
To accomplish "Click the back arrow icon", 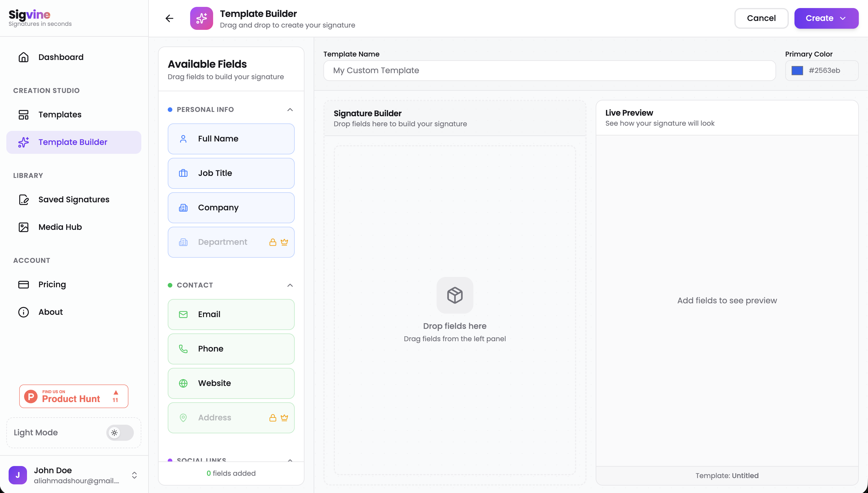I will click(x=169, y=18).
